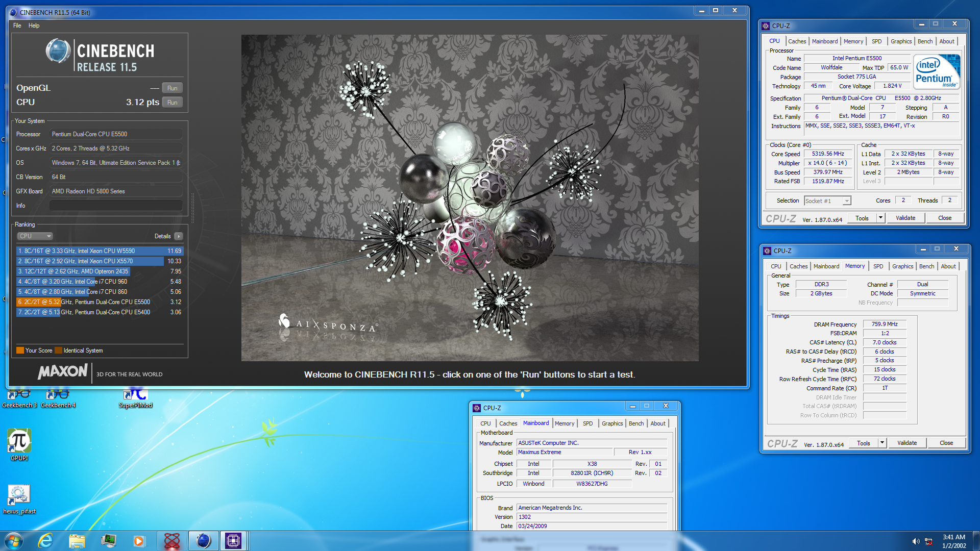This screenshot has height=551, width=980.
Task: Select ranking row AMD Opteron 2435
Action: pyautogui.click(x=100, y=271)
